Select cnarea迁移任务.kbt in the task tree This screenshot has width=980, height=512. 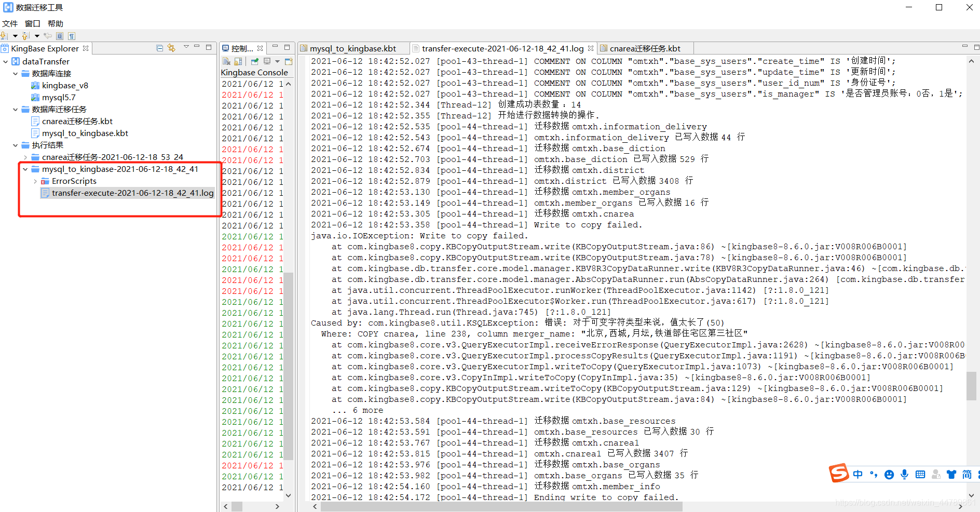[77, 121]
